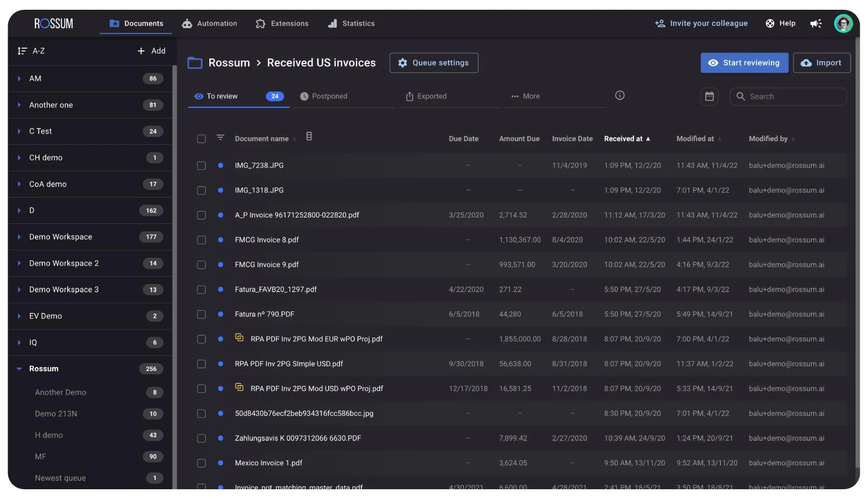Viewport: 868px width, 499px height.
Task: Open the column filter icon in table header
Action: (220, 138)
